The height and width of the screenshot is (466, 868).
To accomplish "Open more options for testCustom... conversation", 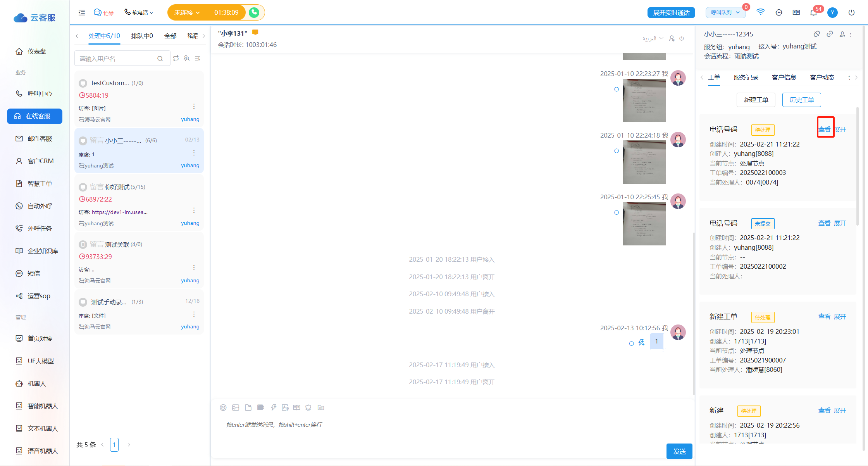I will (x=194, y=107).
